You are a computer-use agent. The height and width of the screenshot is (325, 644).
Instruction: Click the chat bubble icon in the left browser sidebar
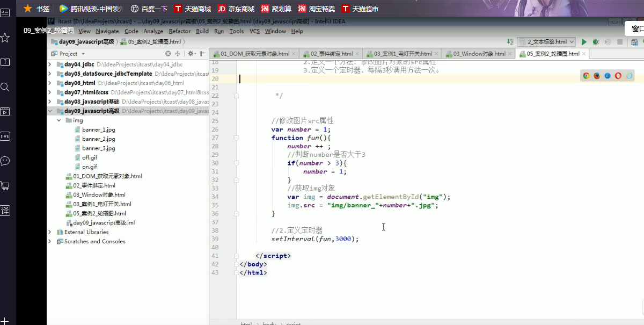point(5,161)
